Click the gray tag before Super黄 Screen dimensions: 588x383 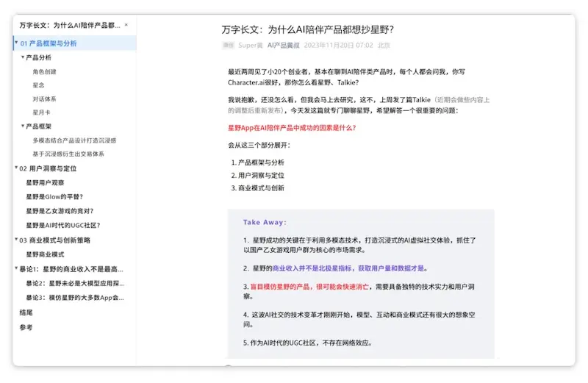pyautogui.click(x=229, y=46)
